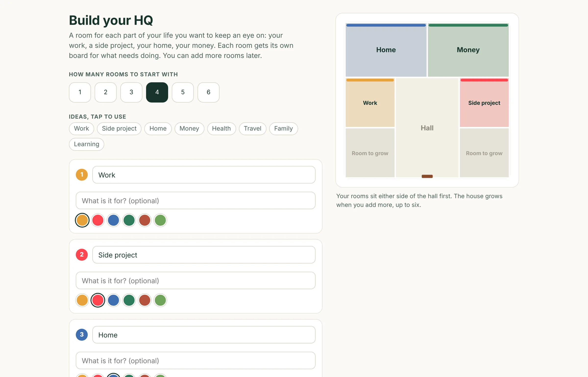Pick brick brown swatch for Side project room
Viewport: 588px width, 377px height.
tap(145, 300)
